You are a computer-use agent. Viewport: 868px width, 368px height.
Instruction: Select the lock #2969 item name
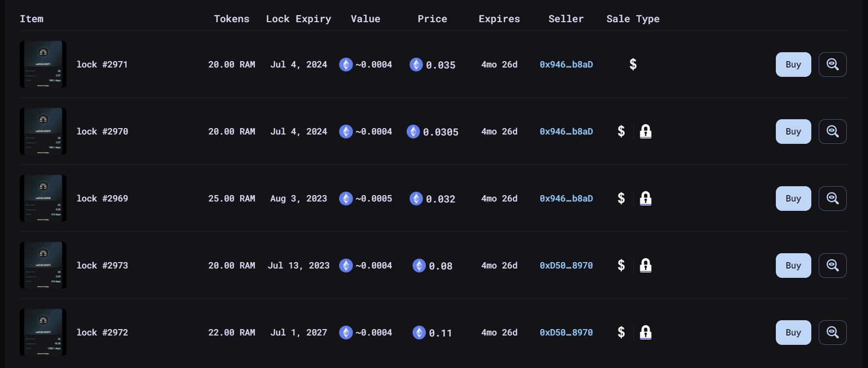point(102,199)
